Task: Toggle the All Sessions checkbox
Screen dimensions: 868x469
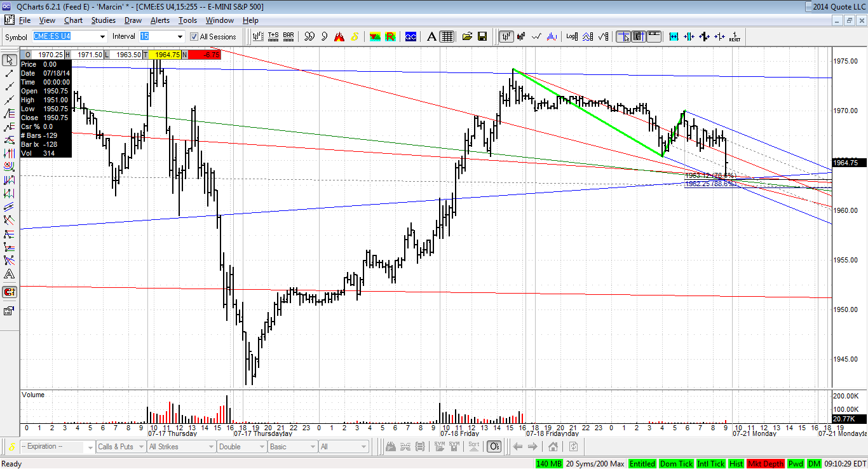Action: (x=194, y=37)
